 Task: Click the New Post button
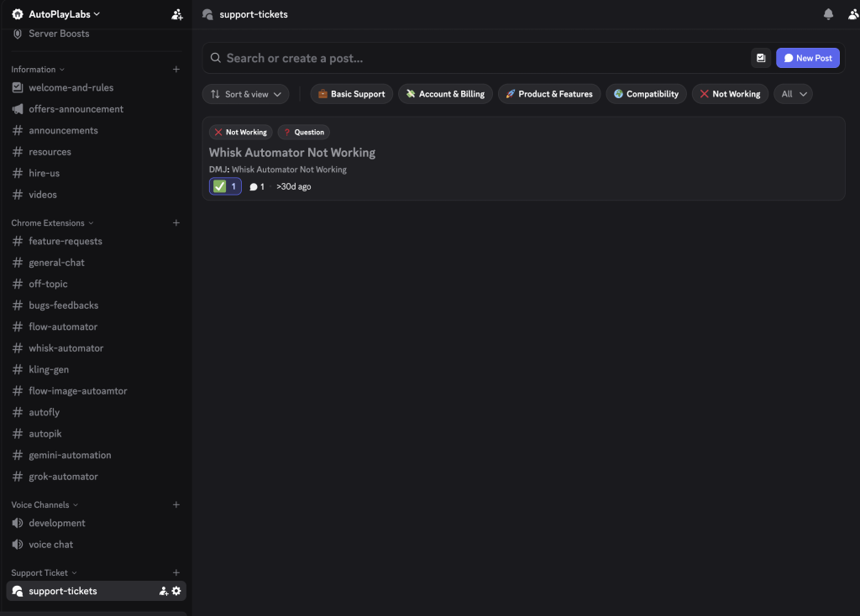coord(807,58)
